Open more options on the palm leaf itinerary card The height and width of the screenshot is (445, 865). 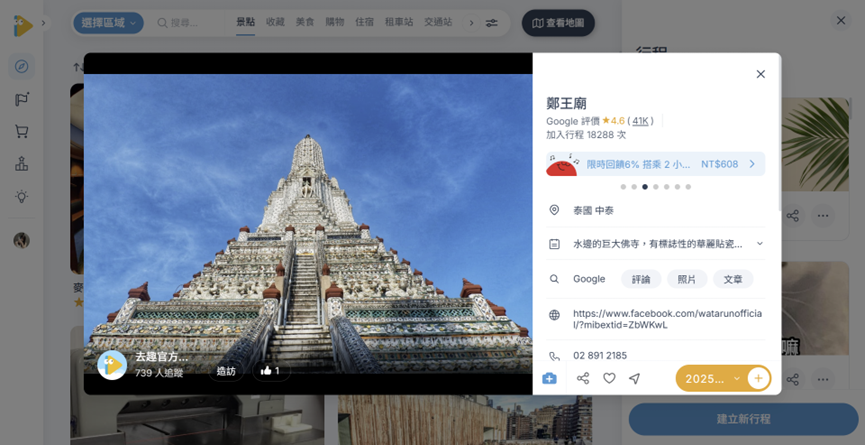[x=823, y=215]
